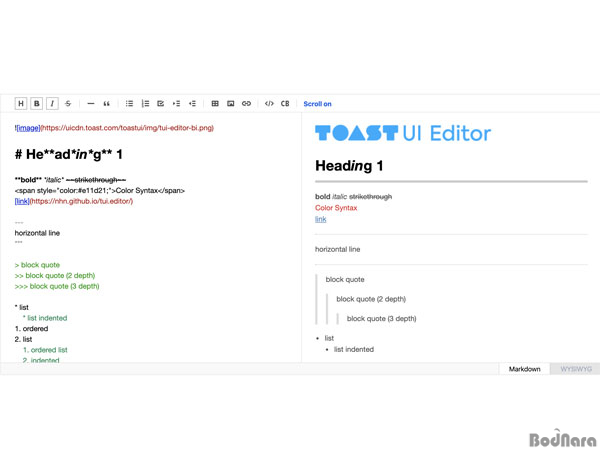This screenshot has width=600, height=450.
Task: Insert a block quote using toolbar icon
Action: (106, 103)
